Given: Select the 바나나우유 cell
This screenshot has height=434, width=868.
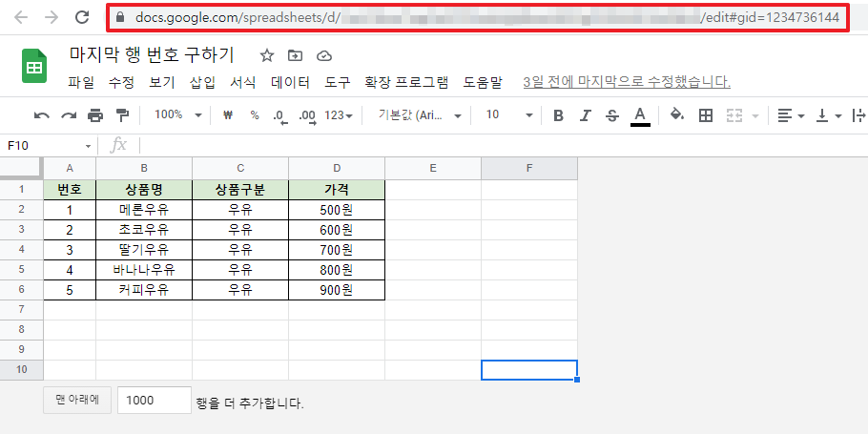Looking at the screenshot, I should click(x=144, y=270).
